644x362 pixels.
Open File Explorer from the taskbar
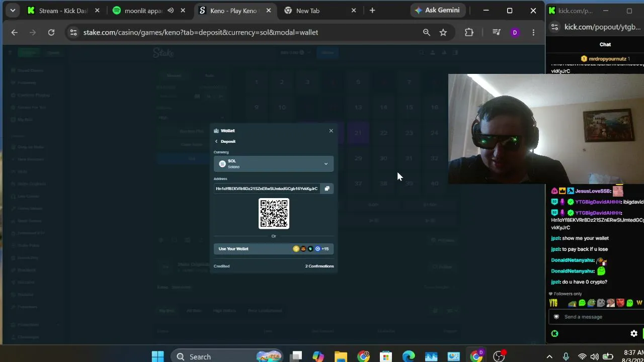(341, 356)
